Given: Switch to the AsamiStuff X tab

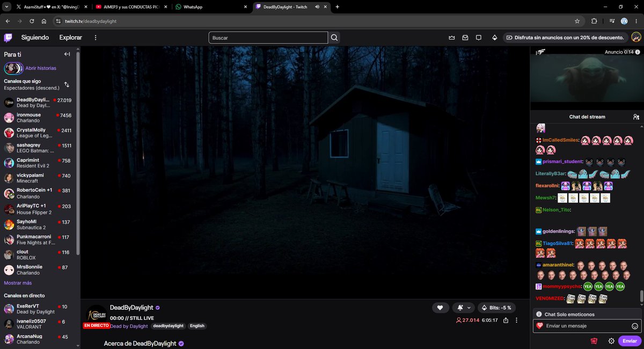Looking at the screenshot, I should 51,7.
